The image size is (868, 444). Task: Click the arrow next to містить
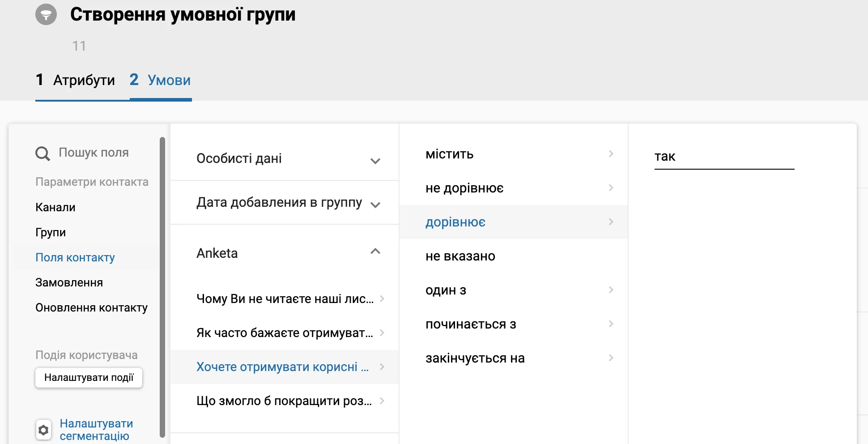tap(611, 154)
